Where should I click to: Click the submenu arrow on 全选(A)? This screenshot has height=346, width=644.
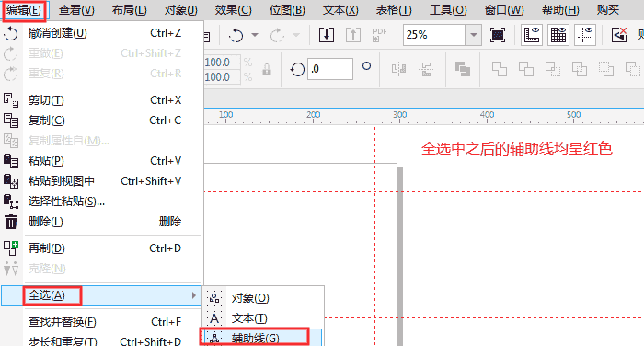tap(194, 295)
